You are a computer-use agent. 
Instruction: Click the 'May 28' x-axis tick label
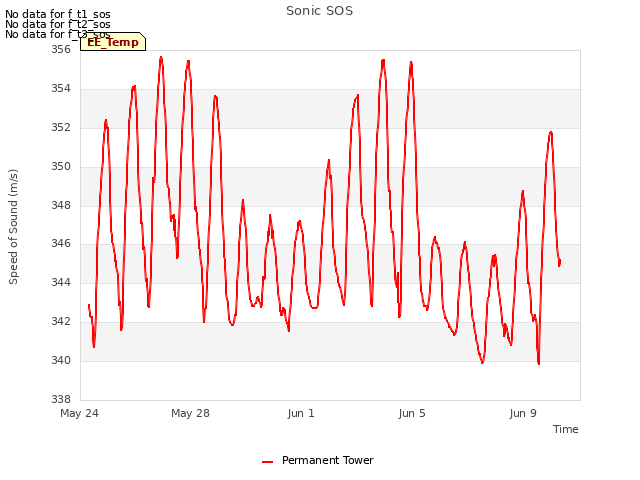[190, 413]
